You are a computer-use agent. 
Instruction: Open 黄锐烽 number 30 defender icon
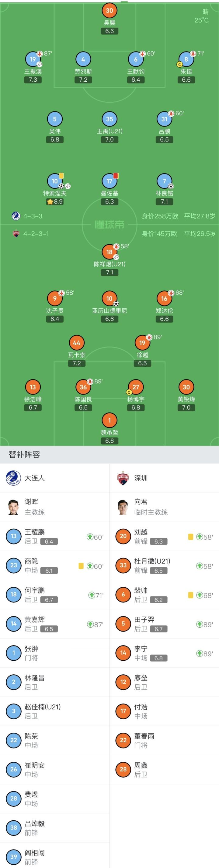(186, 387)
